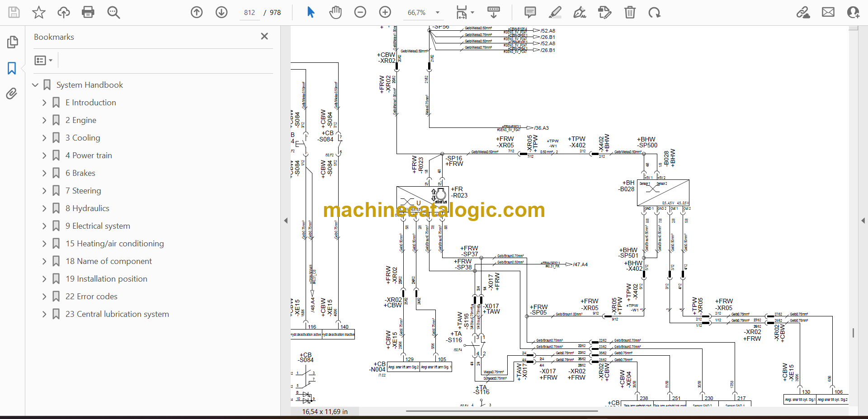This screenshot has width=868, height=419.
Task: Jump to 8 Hydraulics bookmark
Action: tap(87, 208)
